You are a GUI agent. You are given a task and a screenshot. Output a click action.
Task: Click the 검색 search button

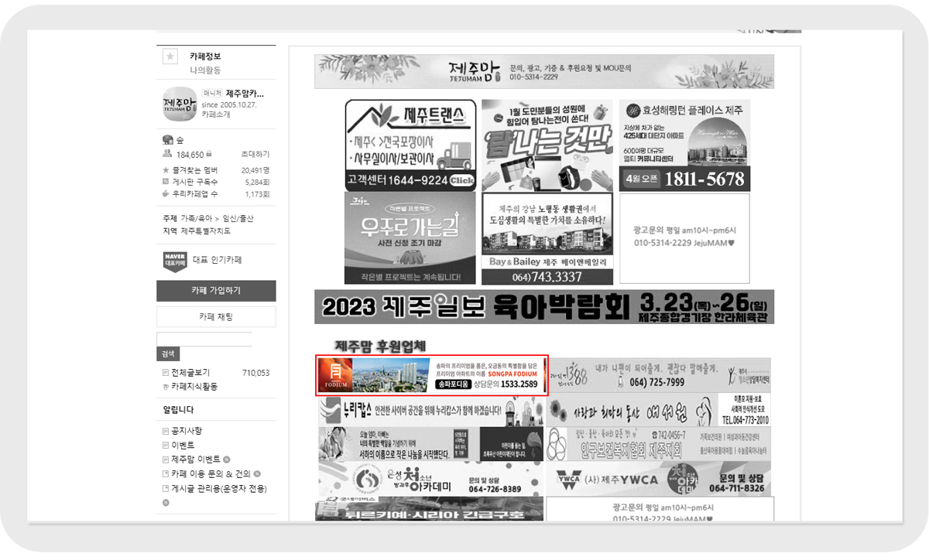point(168,353)
